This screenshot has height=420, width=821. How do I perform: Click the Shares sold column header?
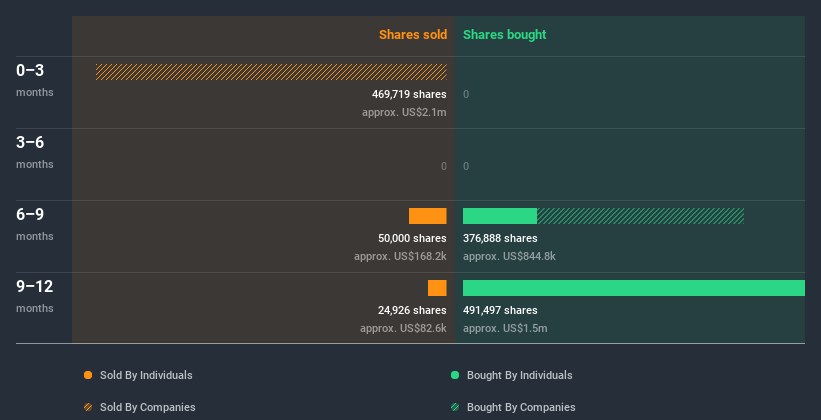(413, 35)
